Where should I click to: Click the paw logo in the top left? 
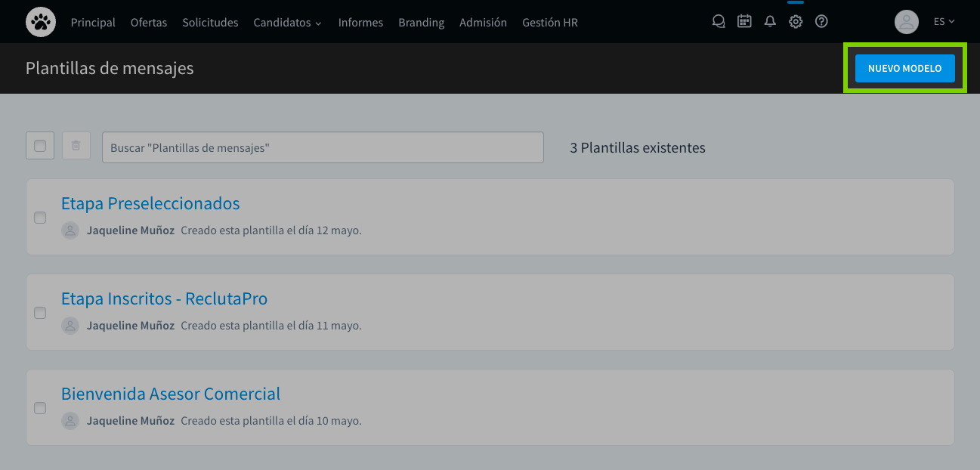pyautogui.click(x=40, y=21)
